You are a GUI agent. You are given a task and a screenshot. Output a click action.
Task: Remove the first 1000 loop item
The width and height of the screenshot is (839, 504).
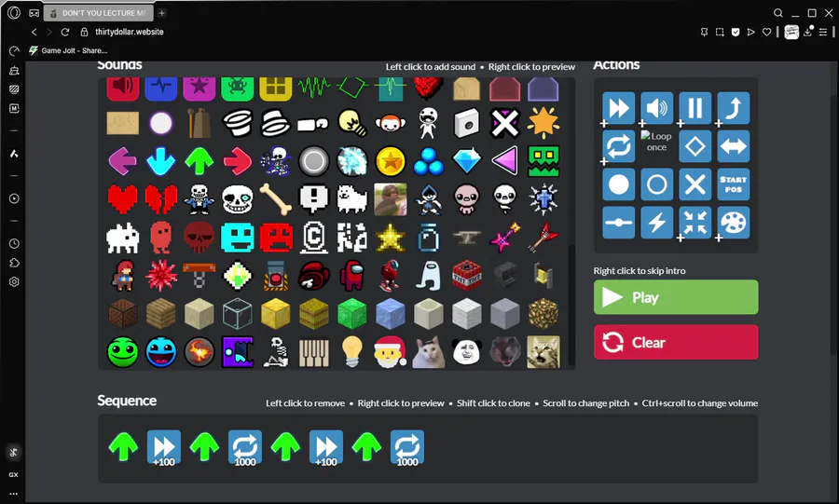[x=245, y=447]
